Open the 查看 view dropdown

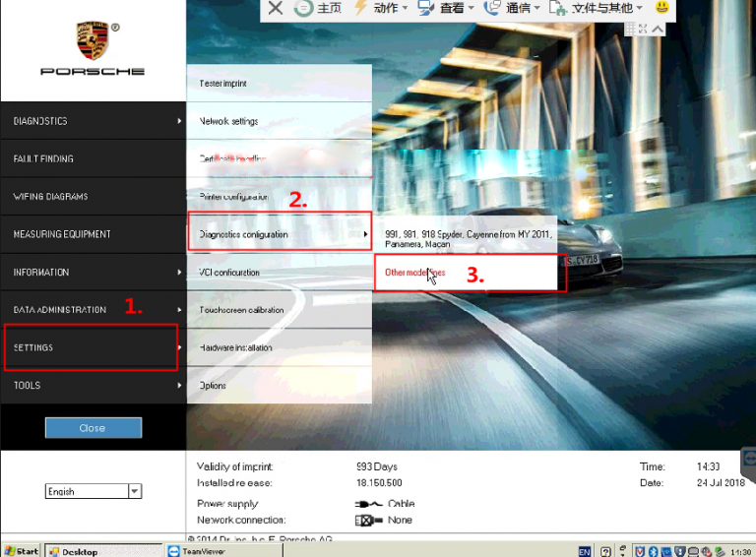(447, 8)
